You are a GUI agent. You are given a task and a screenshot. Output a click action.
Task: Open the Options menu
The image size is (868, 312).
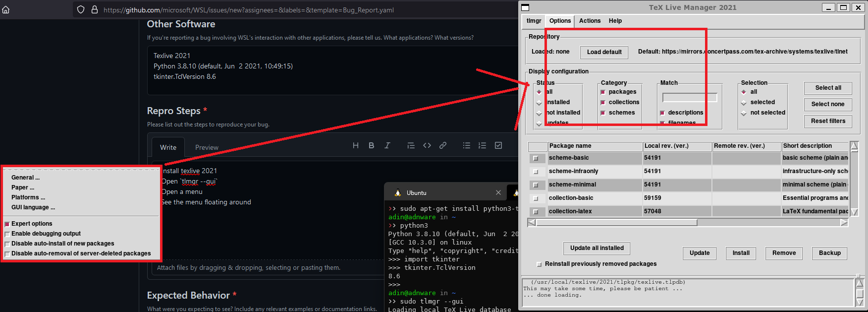[x=560, y=21]
